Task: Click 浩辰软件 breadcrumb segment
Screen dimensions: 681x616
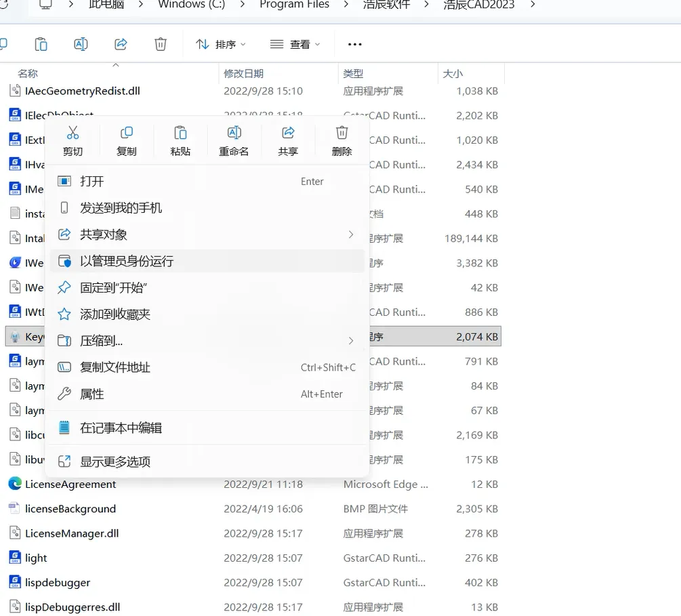Action: [386, 4]
